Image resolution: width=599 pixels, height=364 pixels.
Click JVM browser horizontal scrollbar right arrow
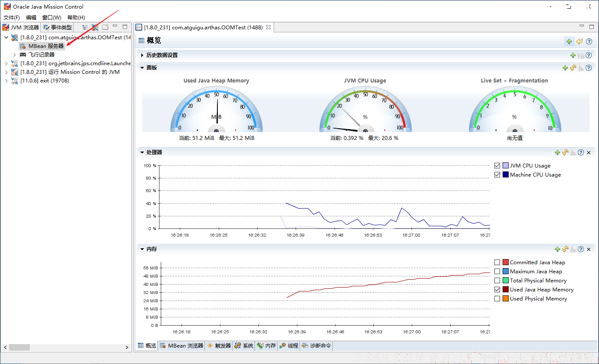tap(127, 347)
